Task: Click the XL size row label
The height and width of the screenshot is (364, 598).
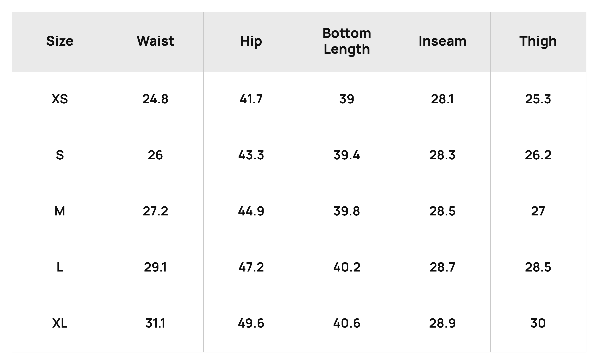Action: pyautogui.click(x=60, y=324)
